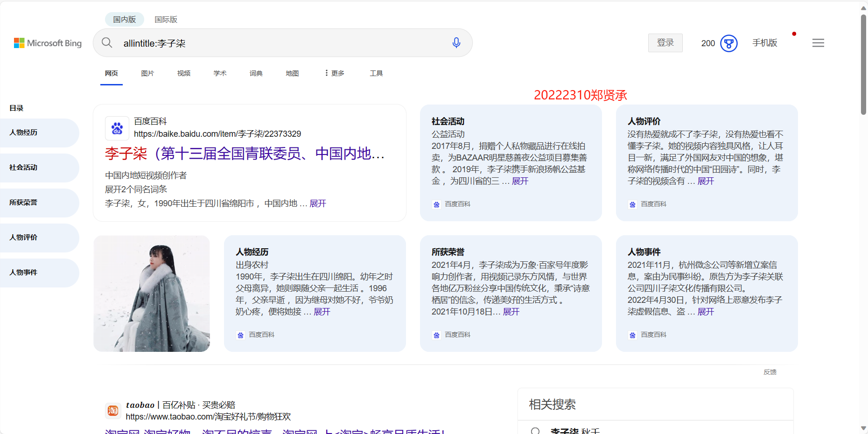Select the 学术 tab
868x434 pixels.
(x=220, y=73)
